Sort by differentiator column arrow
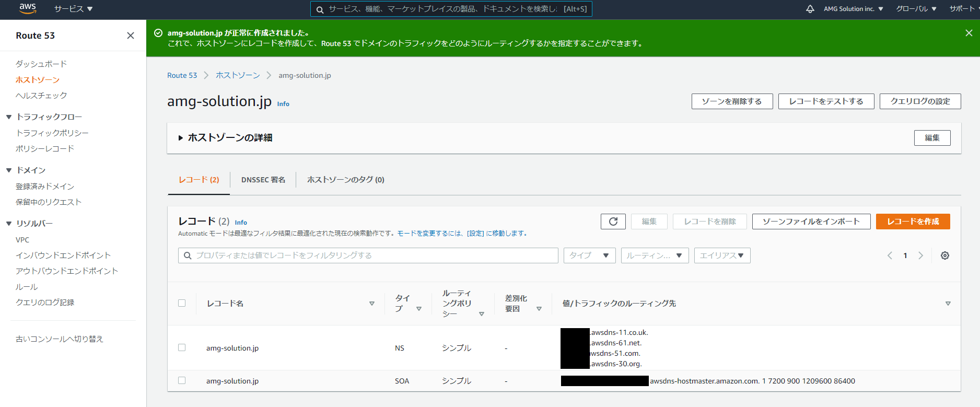The height and width of the screenshot is (407, 980). click(539, 309)
